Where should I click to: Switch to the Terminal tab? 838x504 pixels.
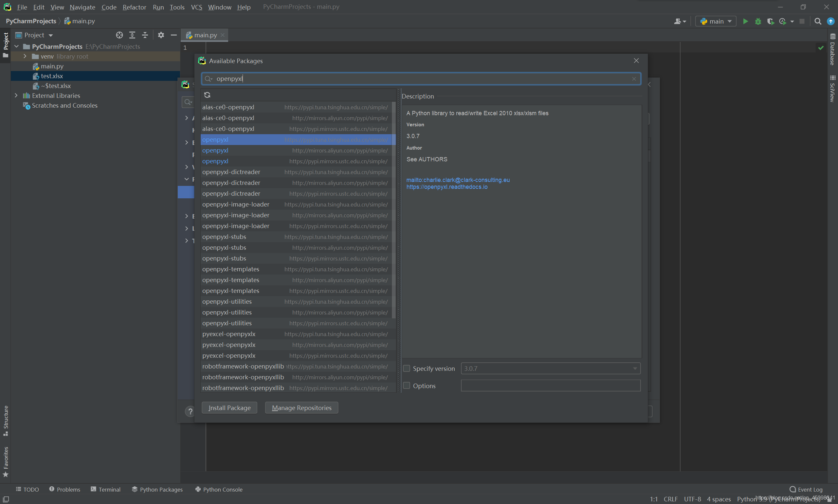pyautogui.click(x=106, y=489)
